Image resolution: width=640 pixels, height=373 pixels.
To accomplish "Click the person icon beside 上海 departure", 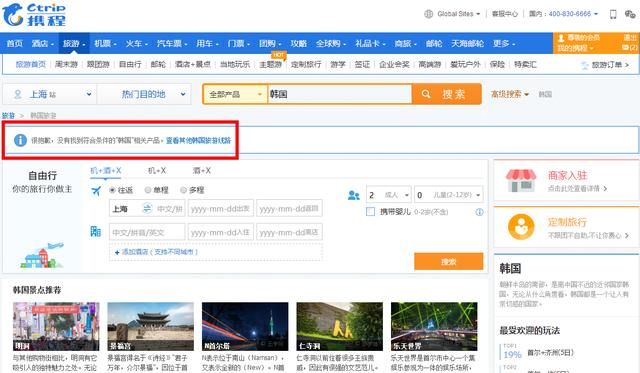I will pyautogui.click(x=18, y=94).
